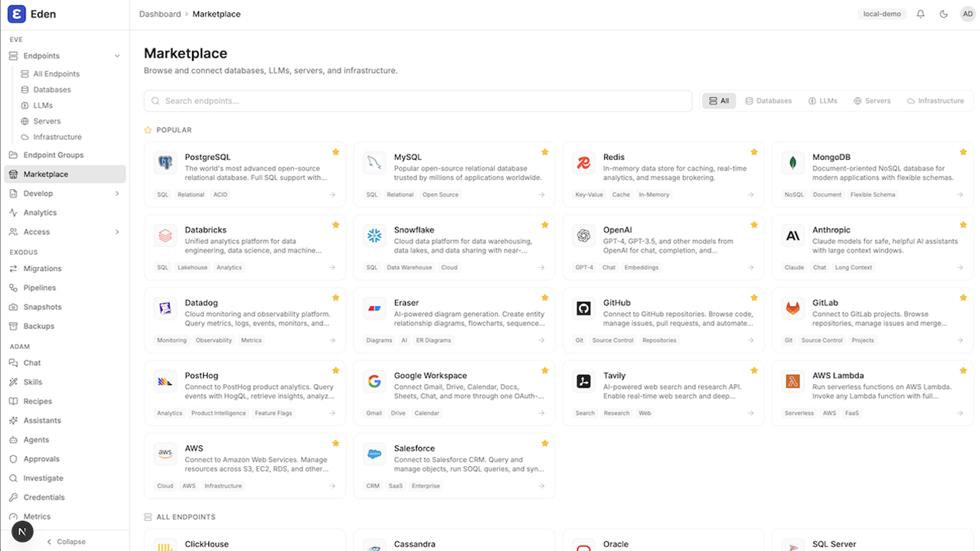
Task: Go to Dashboard breadcrumb link
Action: tap(160, 14)
